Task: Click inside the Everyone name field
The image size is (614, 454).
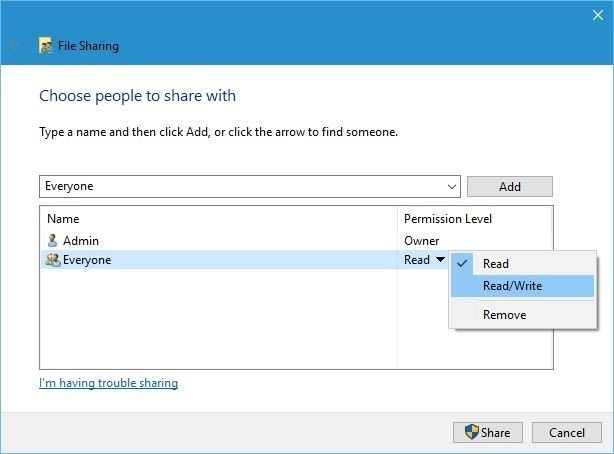Action: [x=240, y=186]
